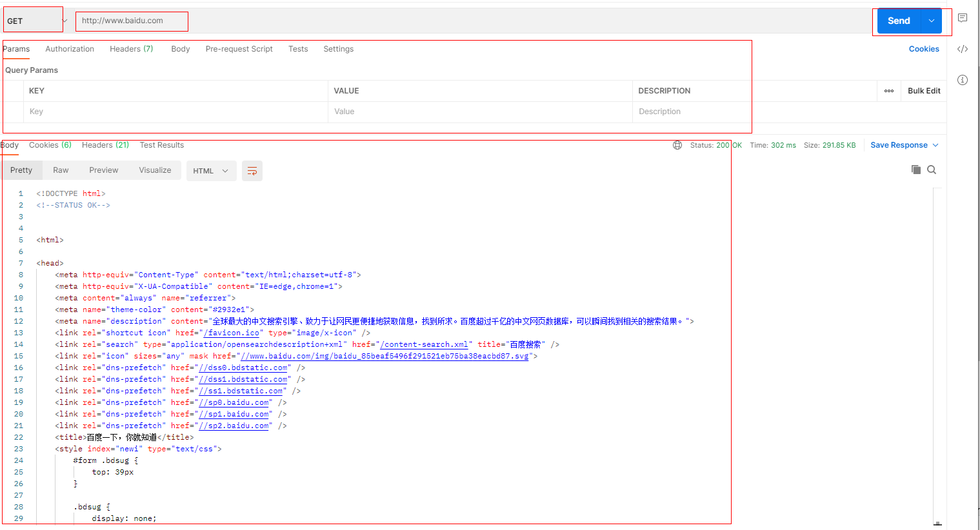
Task: Switch to the request Params tab
Action: 16,49
